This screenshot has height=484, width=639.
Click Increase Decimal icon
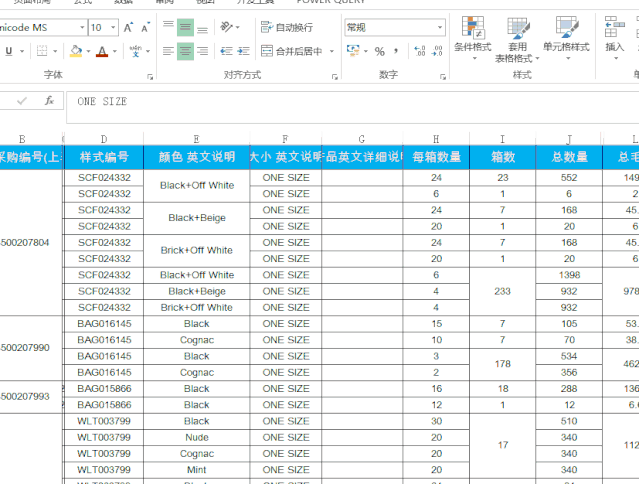420,51
